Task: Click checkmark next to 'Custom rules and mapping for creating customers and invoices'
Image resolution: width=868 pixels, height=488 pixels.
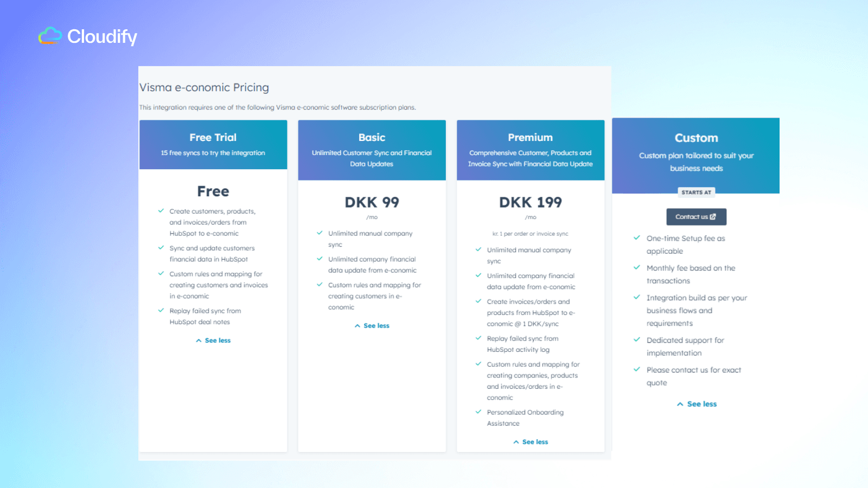Action: tap(161, 274)
